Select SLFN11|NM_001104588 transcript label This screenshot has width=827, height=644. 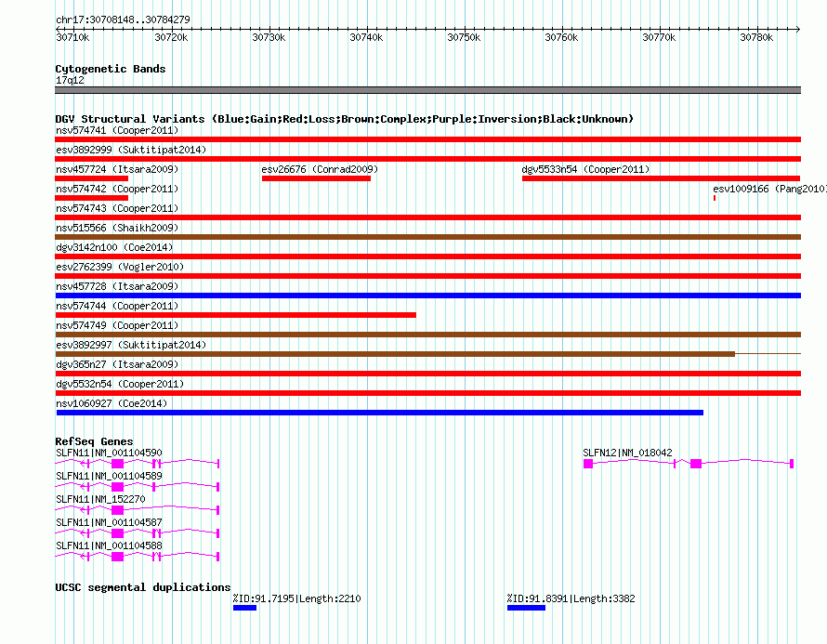tap(109, 545)
